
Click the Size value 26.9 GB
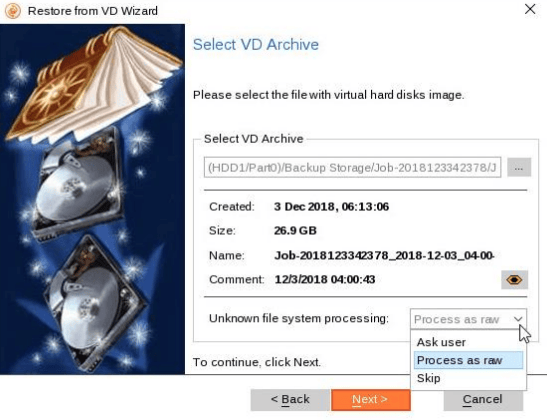pos(295,231)
